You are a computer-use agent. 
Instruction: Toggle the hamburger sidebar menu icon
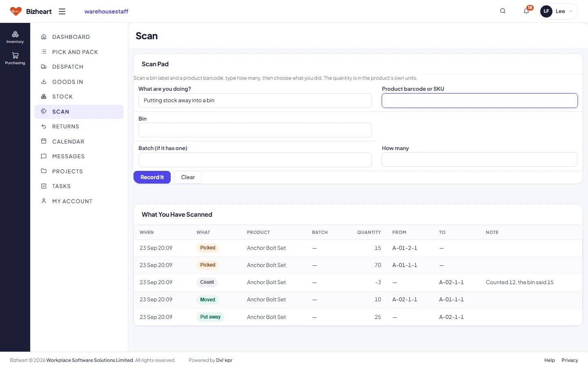click(62, 11)
